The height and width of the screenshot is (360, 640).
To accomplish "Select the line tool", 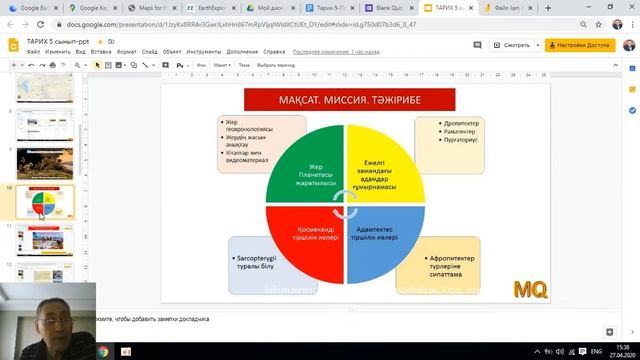I will [x=145, y=65].
